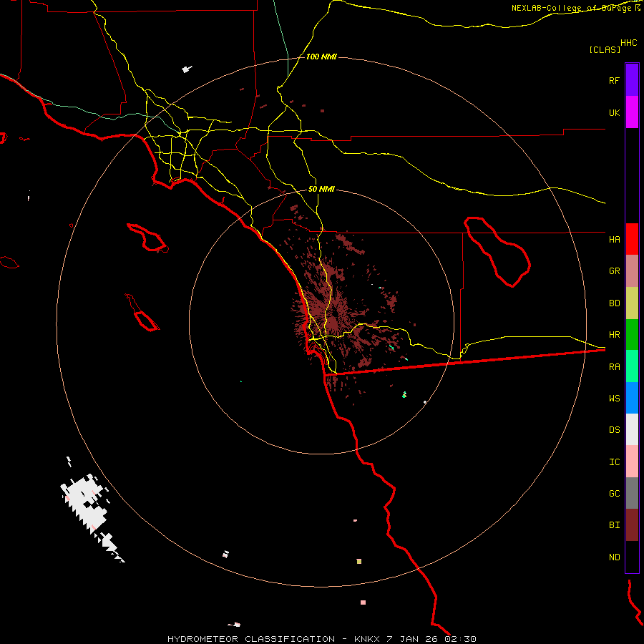Click the 'KNKX' radar site identifier

click(367, 639)
